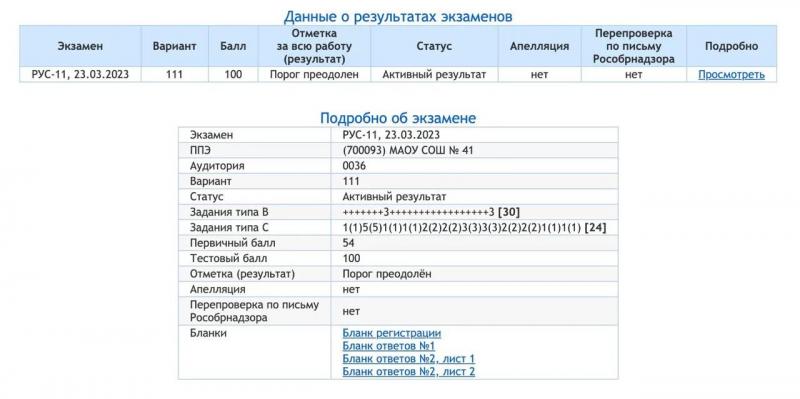The image size is (800, 399).
Task: Open Бланк ответов №2, лист 2
Action: click(409, 371)
